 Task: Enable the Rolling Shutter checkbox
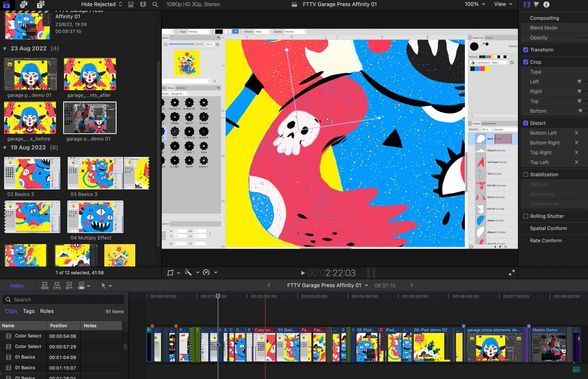tap(526, 216)
